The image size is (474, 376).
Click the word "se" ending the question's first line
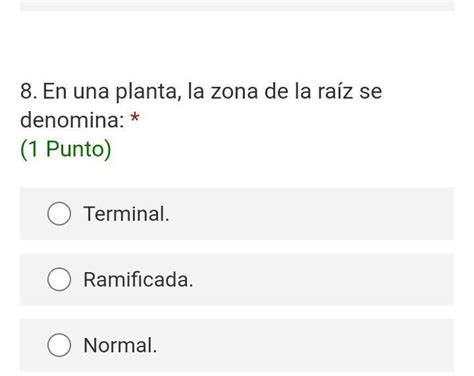click(370, 92)
